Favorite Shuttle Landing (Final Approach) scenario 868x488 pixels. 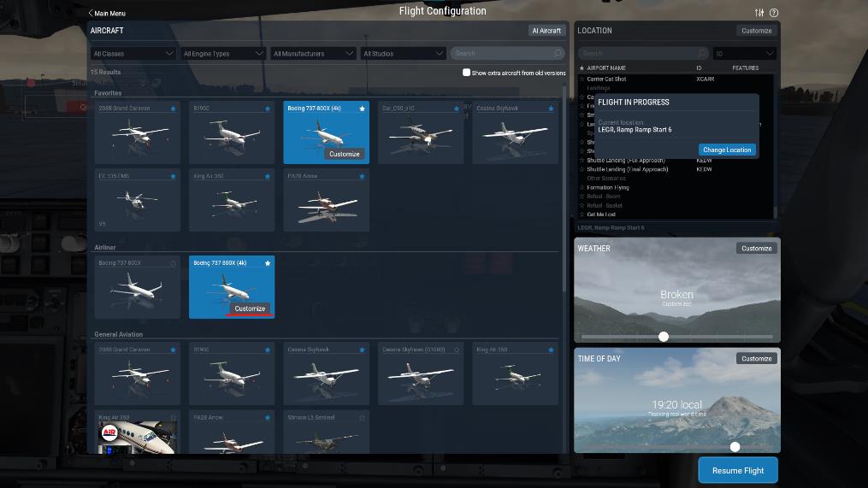582,169
